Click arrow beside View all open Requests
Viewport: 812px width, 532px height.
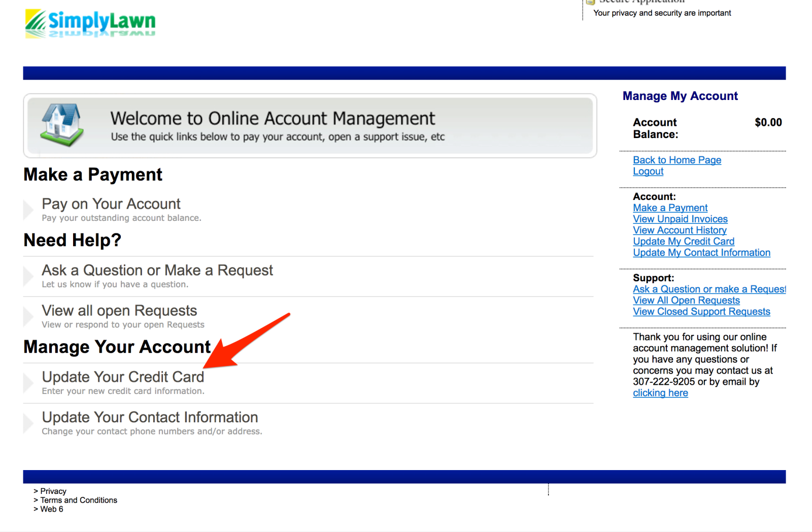28,317
